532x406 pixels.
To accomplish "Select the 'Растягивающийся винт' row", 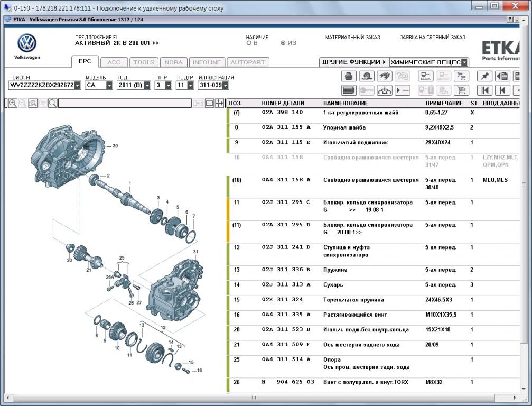I will coord(373,318).
